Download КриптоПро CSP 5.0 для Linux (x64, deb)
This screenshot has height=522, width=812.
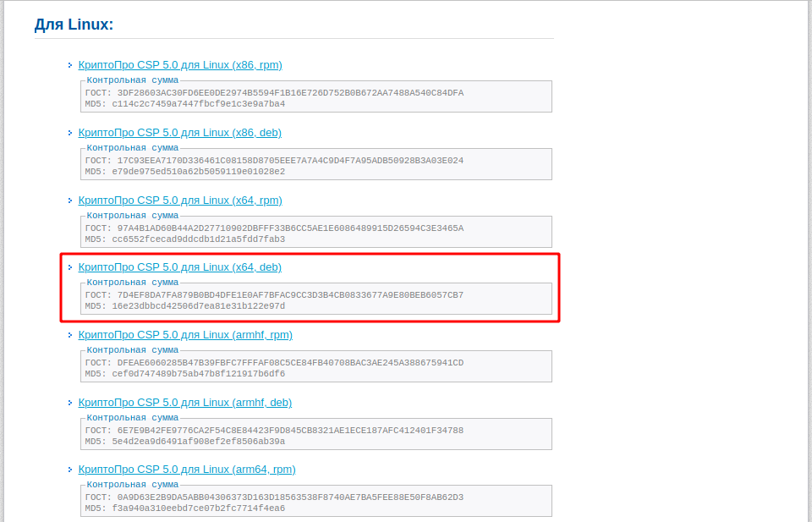point(179,267)
